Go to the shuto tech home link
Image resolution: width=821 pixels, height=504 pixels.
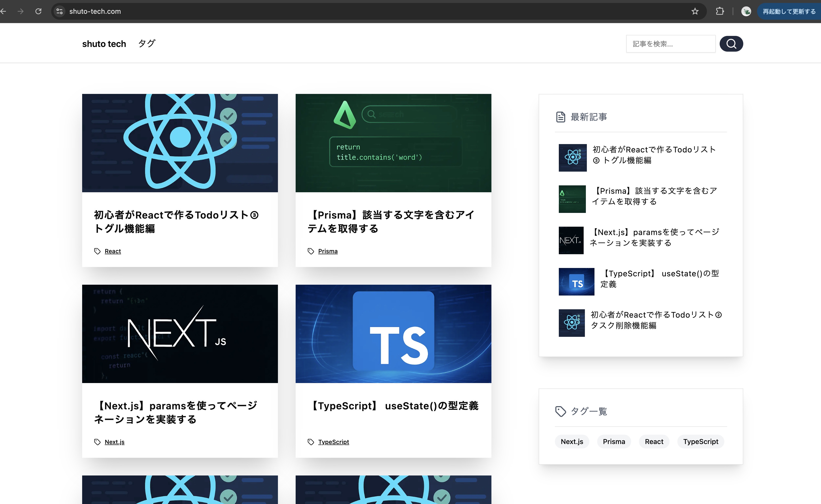coord(104,44)
